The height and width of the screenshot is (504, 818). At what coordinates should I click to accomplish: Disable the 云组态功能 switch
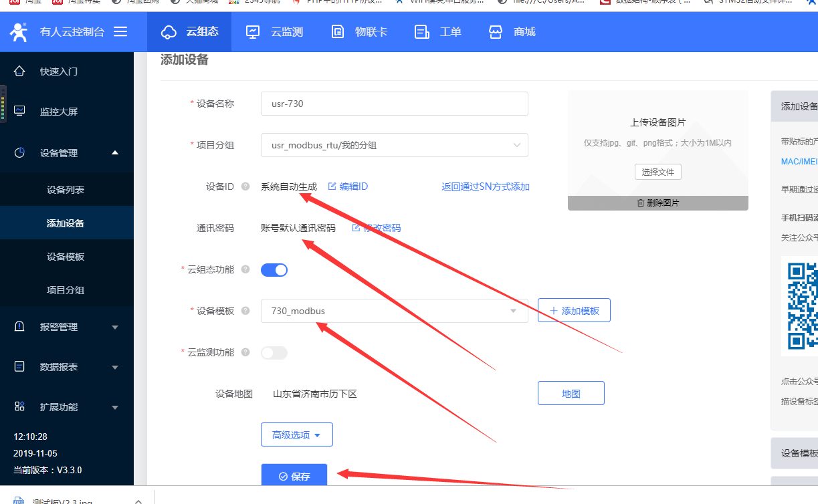[274, 270]
